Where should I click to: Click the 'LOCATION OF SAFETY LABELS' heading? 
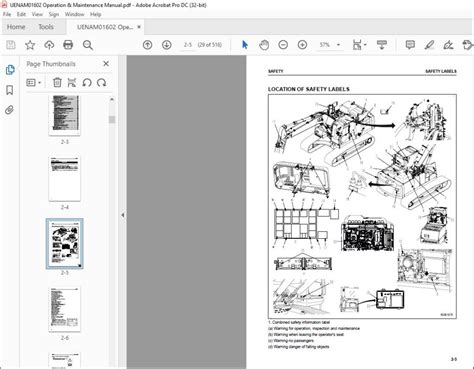pyautogui.click(x=309, y=89)
